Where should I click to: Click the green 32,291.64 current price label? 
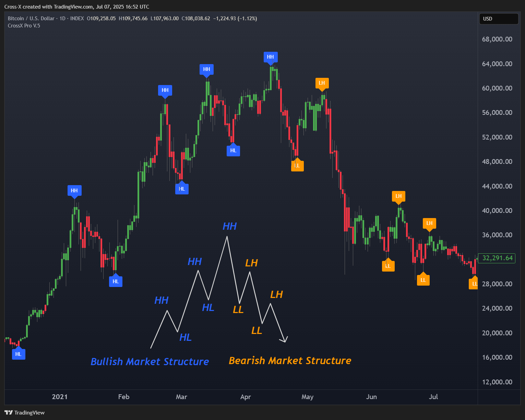click(x=497, y=258)
